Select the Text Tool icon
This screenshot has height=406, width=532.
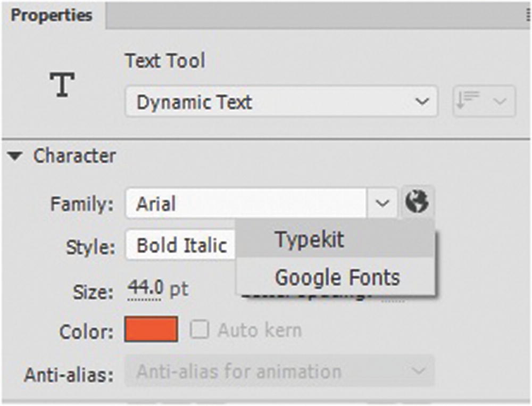click(x=61, y=85)
